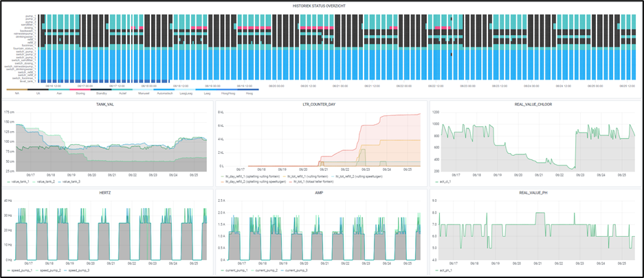Click the Hoog status legend swatch

point(247,89)
